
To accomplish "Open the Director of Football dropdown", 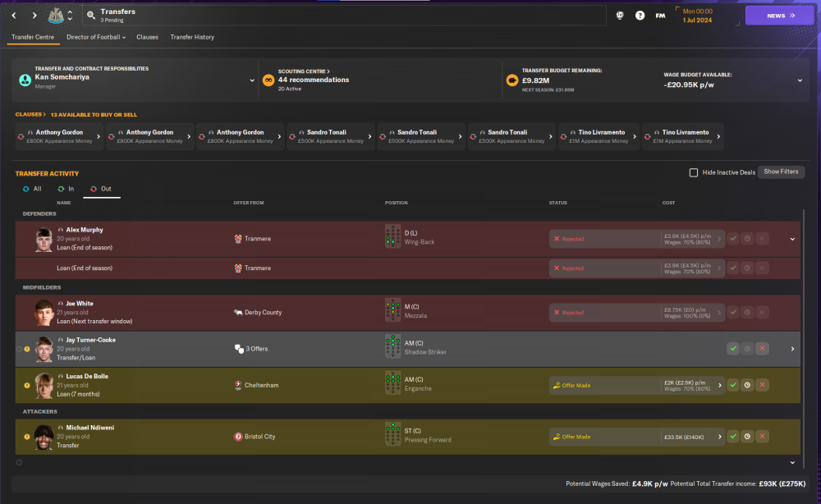I will [96, 37].
